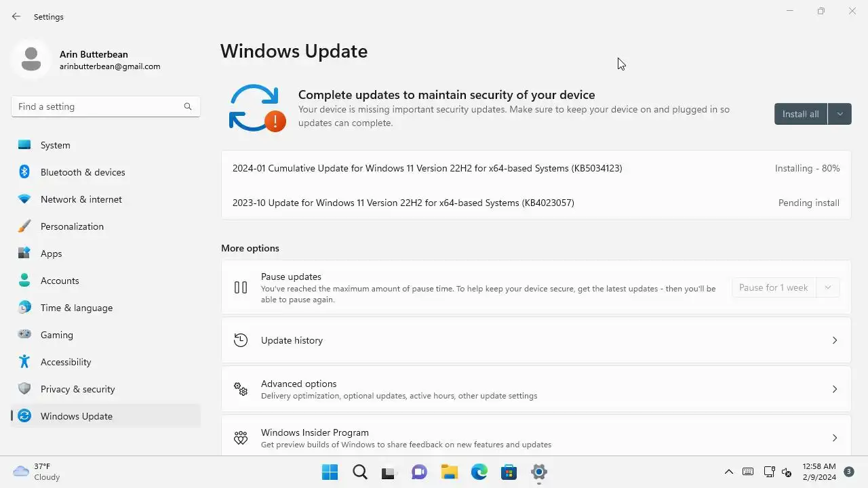Open Task View from taskbar

pos(388,472)
